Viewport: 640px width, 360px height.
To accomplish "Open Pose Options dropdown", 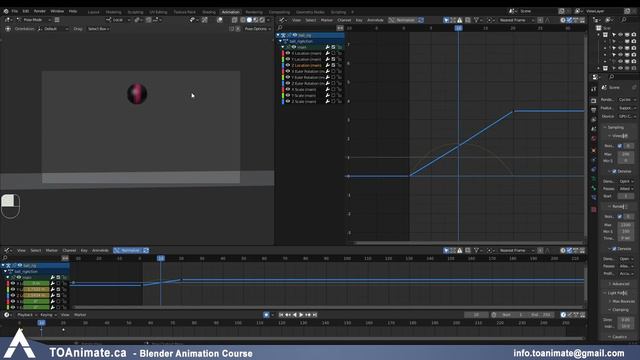I will point(257,29).
